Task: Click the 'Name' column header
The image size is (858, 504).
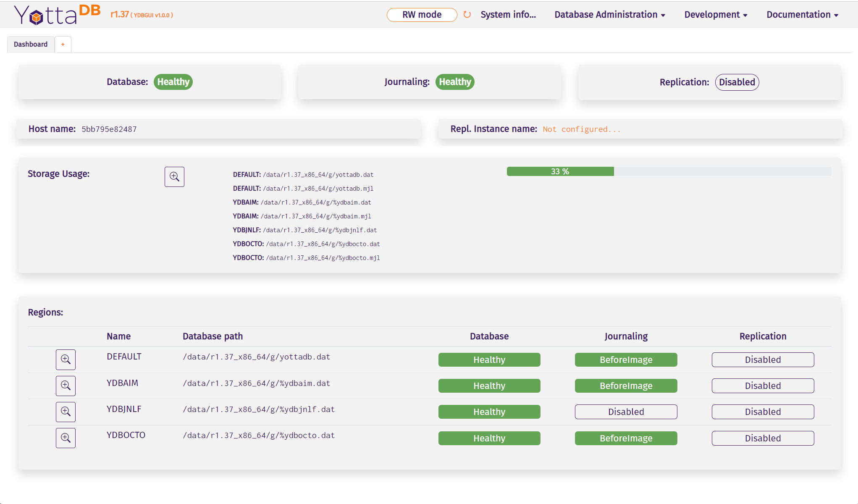Action: [x=118, y=336]
